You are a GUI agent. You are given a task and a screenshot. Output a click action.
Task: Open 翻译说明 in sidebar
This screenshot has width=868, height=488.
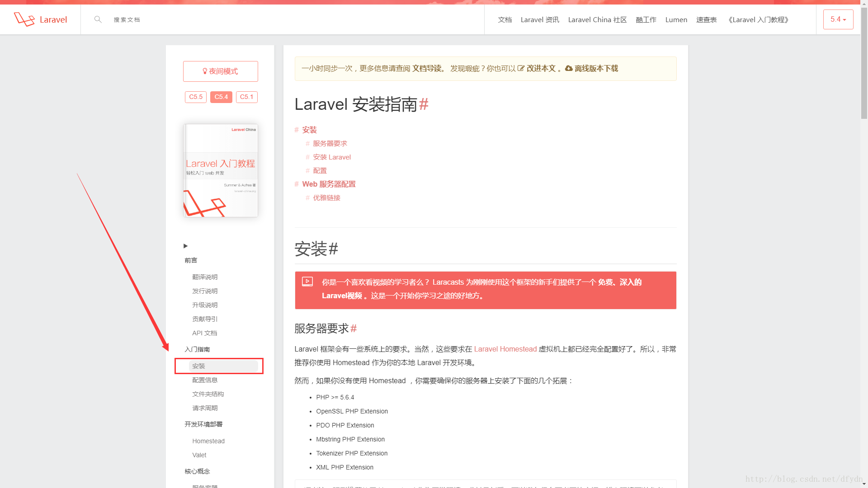point(205,277)
